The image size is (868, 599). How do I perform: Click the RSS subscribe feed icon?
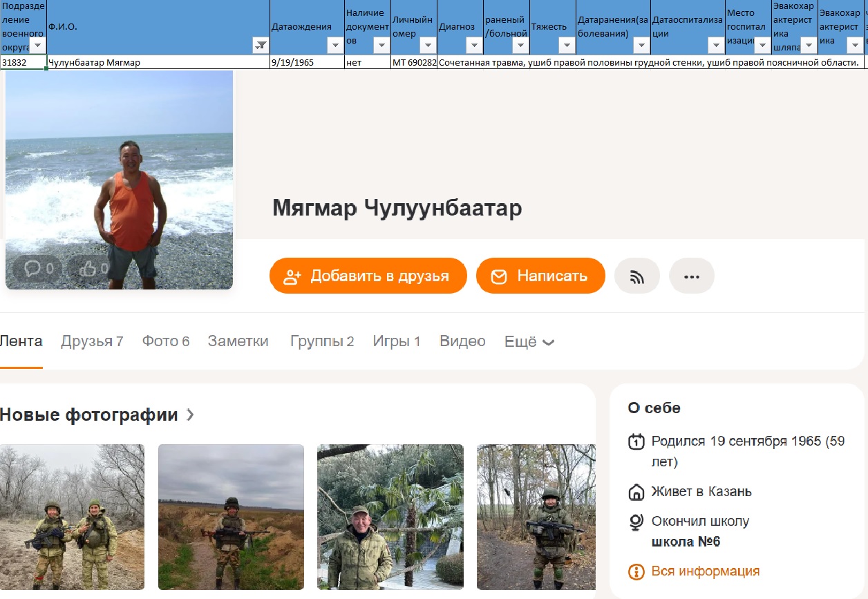click(x=636, y=276)
